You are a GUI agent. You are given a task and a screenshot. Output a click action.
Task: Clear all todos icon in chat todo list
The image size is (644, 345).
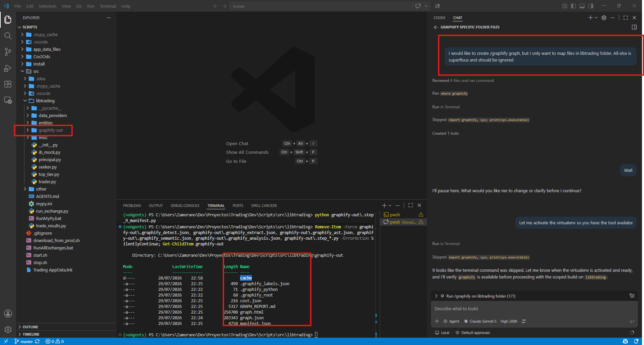[632, 296]
